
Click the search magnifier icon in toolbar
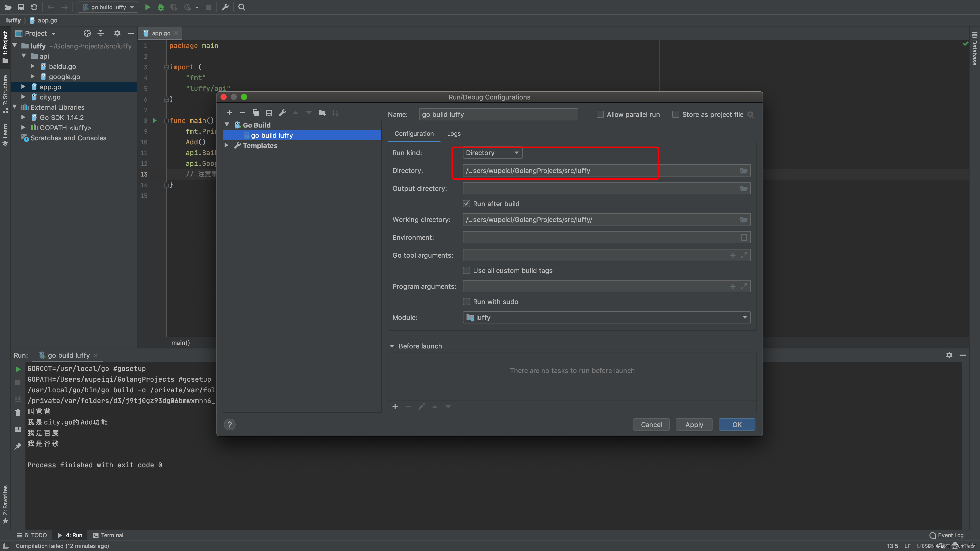(242, 7)
